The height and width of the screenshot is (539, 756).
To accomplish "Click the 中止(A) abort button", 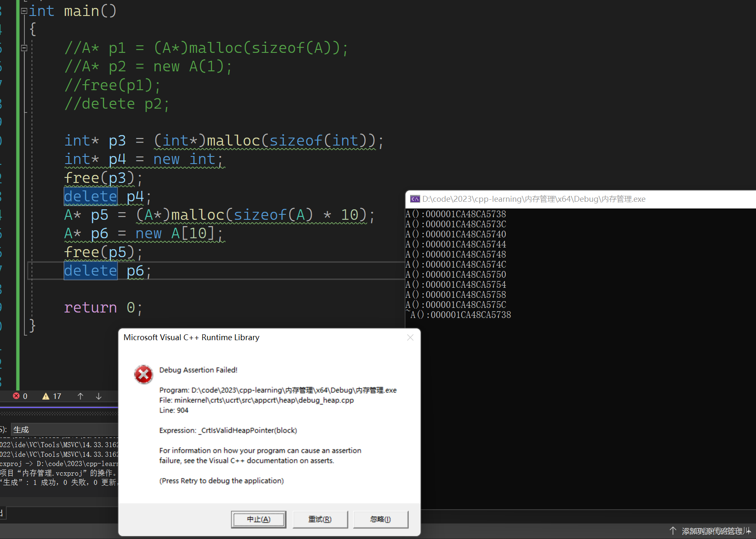I will point(259,519).
